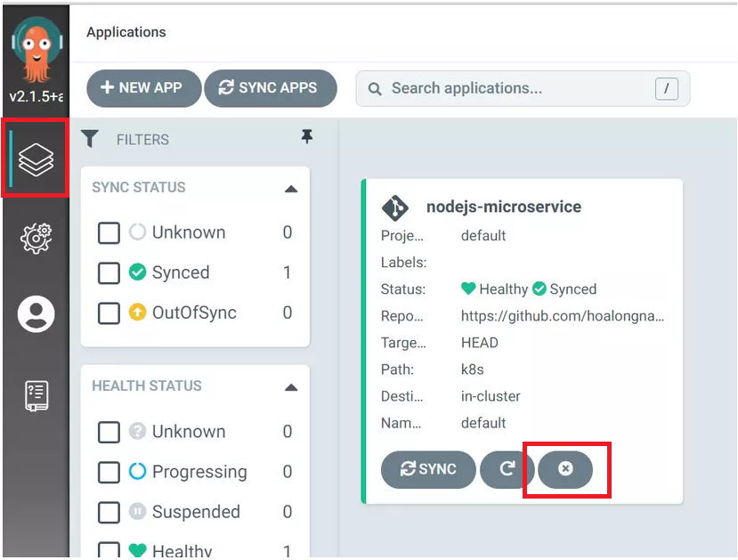Collapse the HEALTH STATUS filter section
The height and width of the screenshot is (560, 738).
(291, 388)
